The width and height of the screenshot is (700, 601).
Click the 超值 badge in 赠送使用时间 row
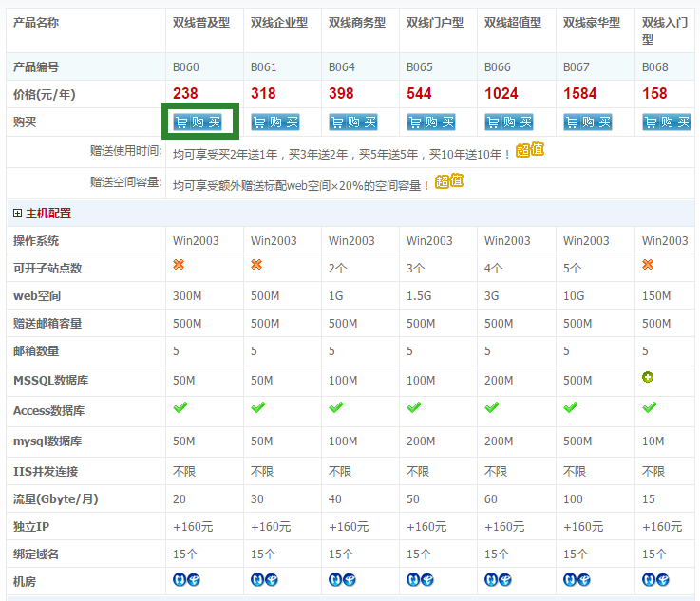[x=530, y=151]
